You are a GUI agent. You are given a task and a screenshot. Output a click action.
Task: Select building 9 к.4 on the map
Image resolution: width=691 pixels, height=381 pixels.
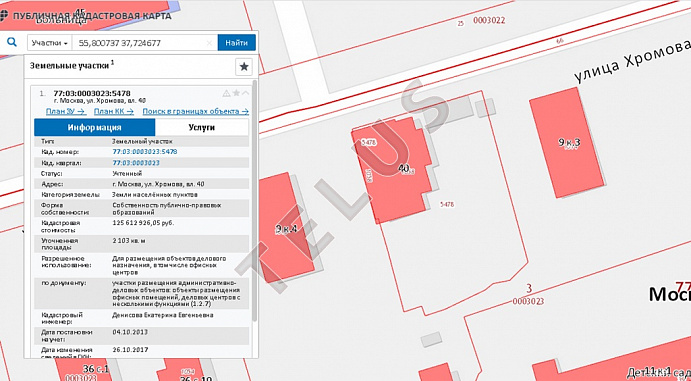[286, 228]
